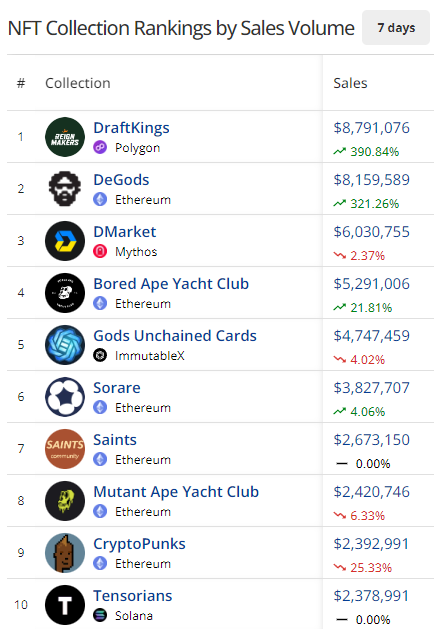Click the CryptoPunks avatar logo
The width and height of the screenshot is (434, 629).
[65, 553]
